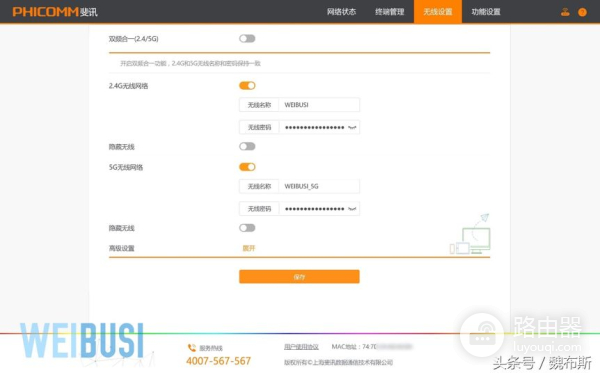Open the 网络状态 network status tab

(x=341, y=12)
